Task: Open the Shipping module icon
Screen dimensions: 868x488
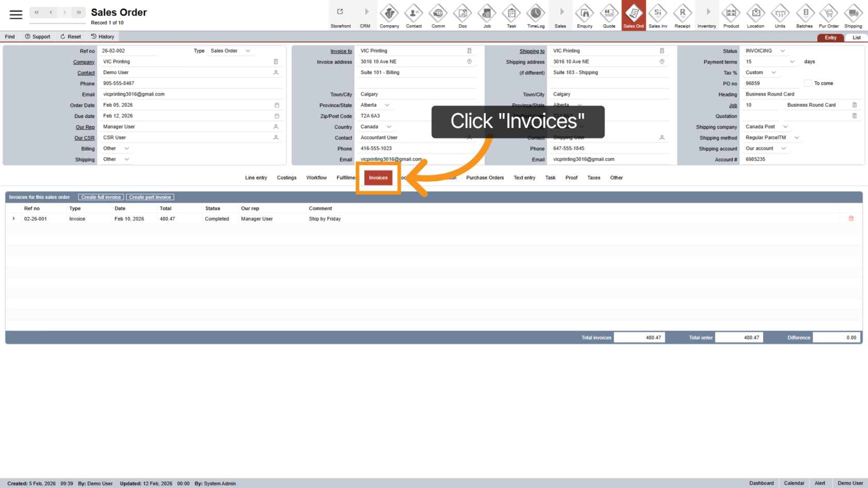Action: point(853,15)
